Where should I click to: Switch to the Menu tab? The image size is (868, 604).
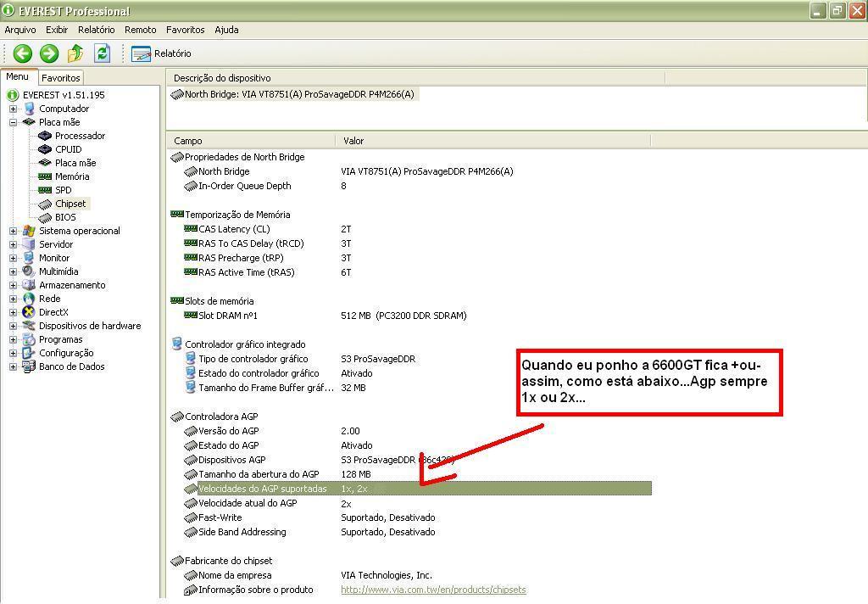18,77
